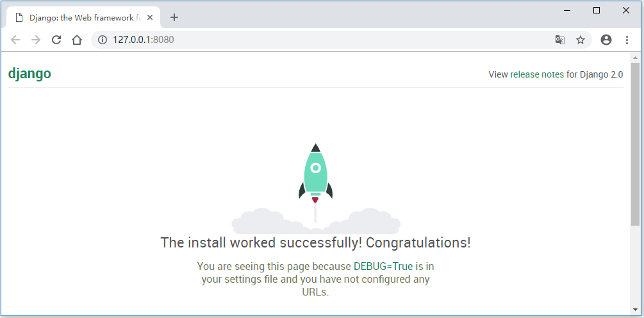
Task: Open the browser home page
Action: [77, 40]
